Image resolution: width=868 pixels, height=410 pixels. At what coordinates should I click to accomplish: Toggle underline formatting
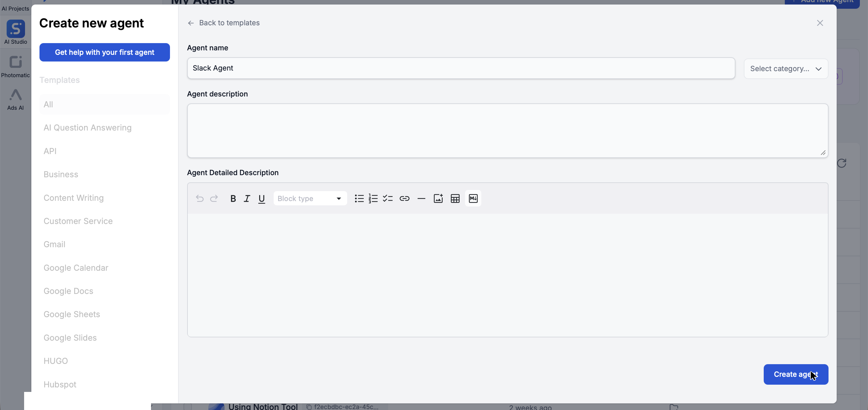click(262, 199)
